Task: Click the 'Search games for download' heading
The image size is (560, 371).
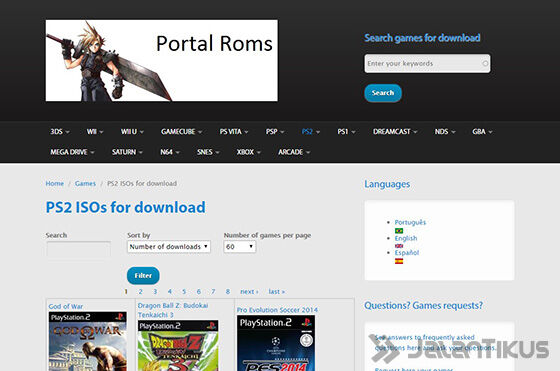Action: [x=422, y=38]
